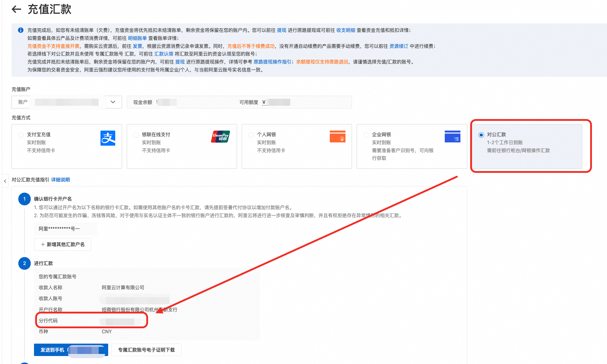Open the first 提现 link in the notice
The width and height of the screenshot is (607, 364).
[282, 30]
